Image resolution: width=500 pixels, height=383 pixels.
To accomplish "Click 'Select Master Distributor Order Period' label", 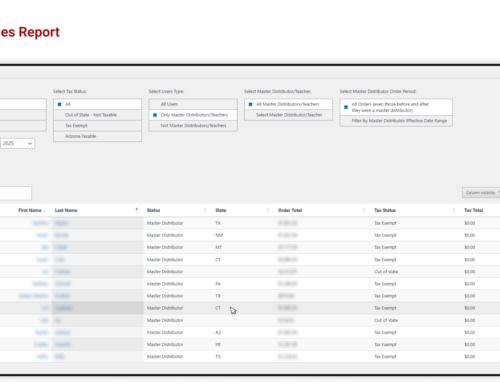I will tap(378, 91).
